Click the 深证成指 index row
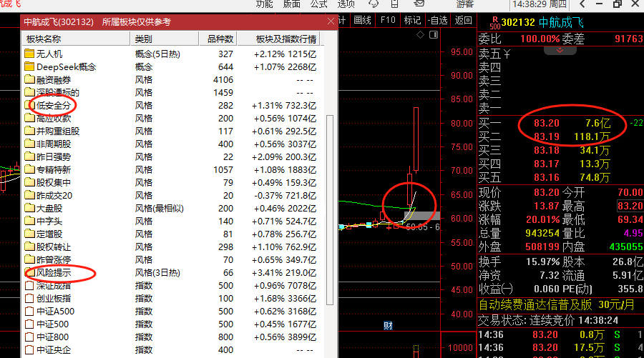Screen dimensions: 644x358 (x=172, y=285)
